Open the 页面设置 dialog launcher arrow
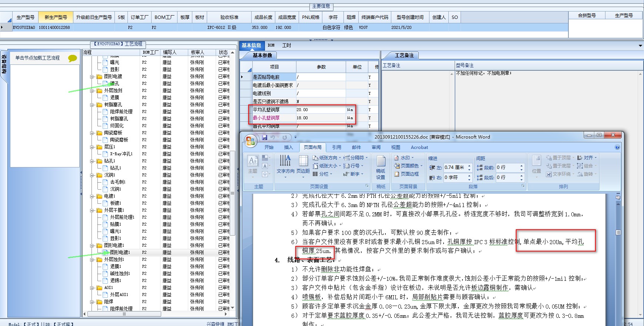 tap(367, 186)
